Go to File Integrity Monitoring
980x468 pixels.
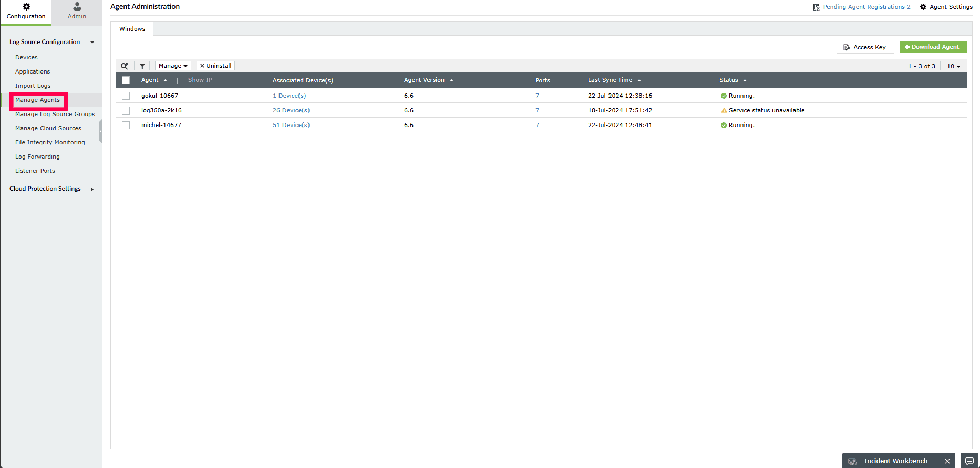pos(50,142)
